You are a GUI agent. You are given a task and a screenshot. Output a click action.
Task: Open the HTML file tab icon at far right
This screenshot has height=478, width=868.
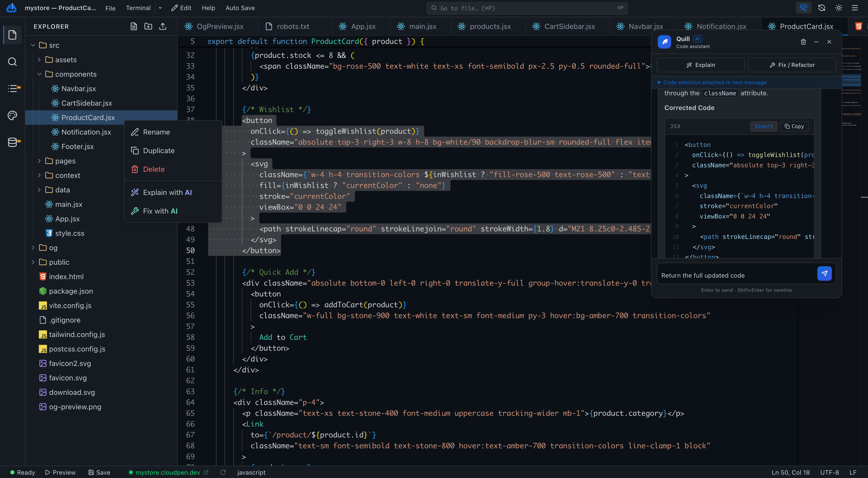tap(858, 26)
